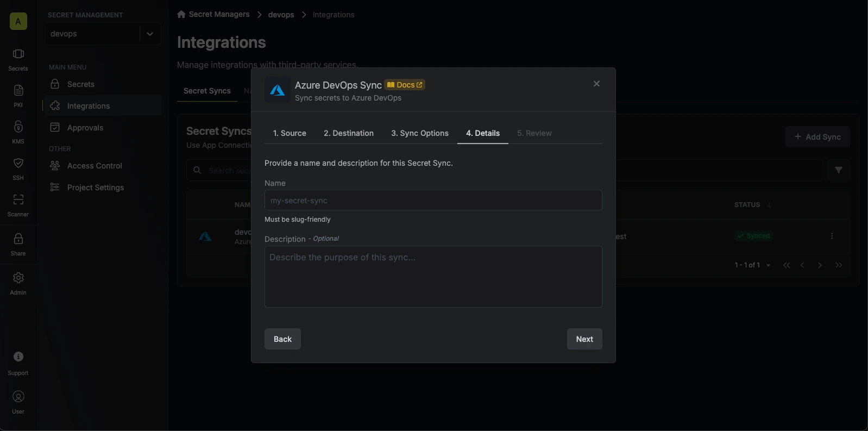Click the filter funnel icon

pyautogui.click(x=838, y=170)
